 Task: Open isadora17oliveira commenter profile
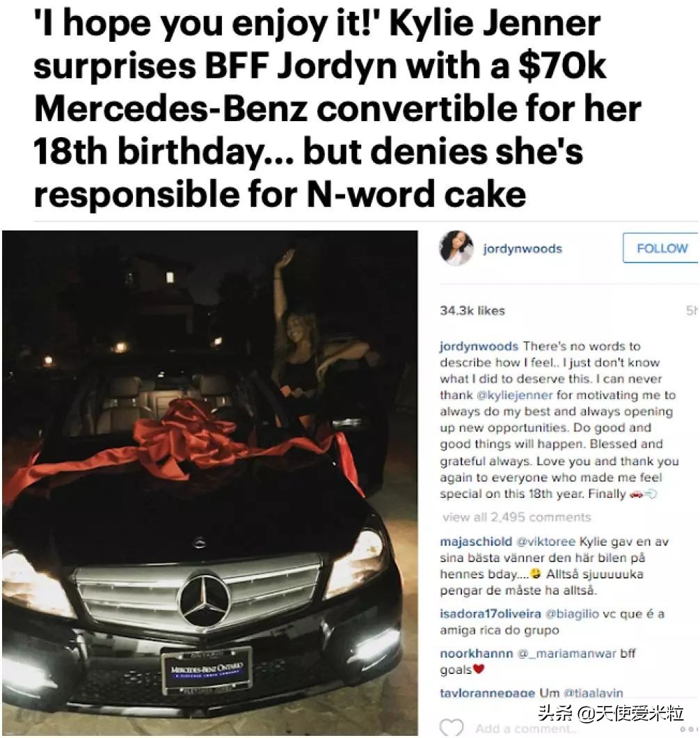point(490,614)
